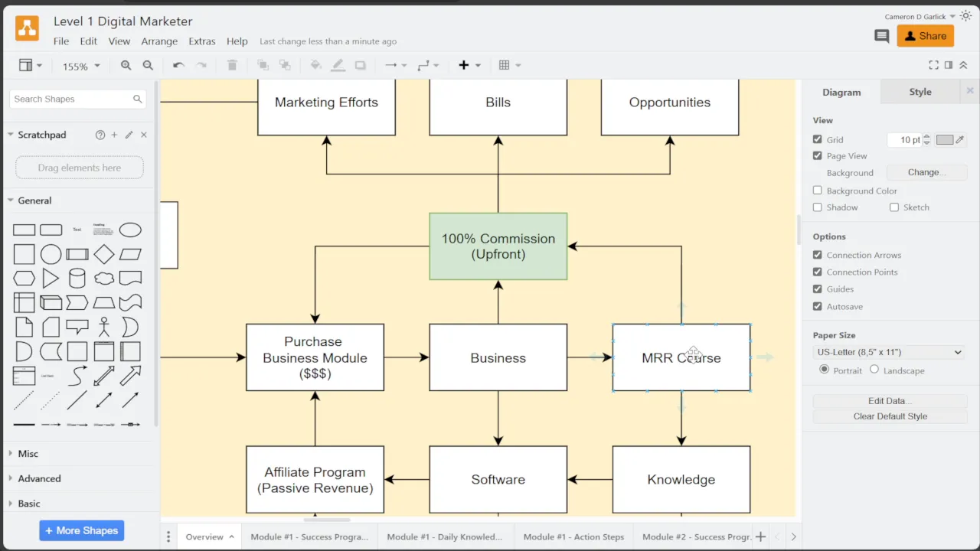Viewport: 980px width, 551px height.
Task: Toggle the Guides checkbox
Action: click(818, 289)
